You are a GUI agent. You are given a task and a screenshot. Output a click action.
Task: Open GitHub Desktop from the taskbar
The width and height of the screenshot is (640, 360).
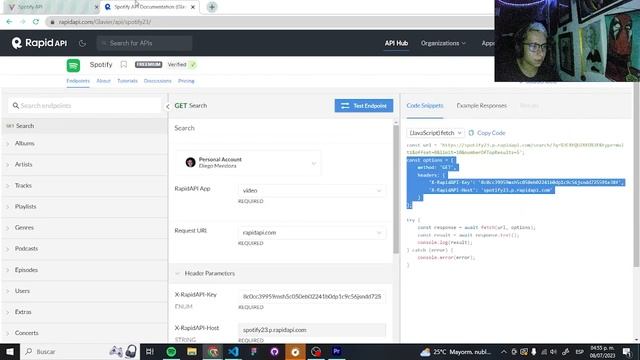274,351
